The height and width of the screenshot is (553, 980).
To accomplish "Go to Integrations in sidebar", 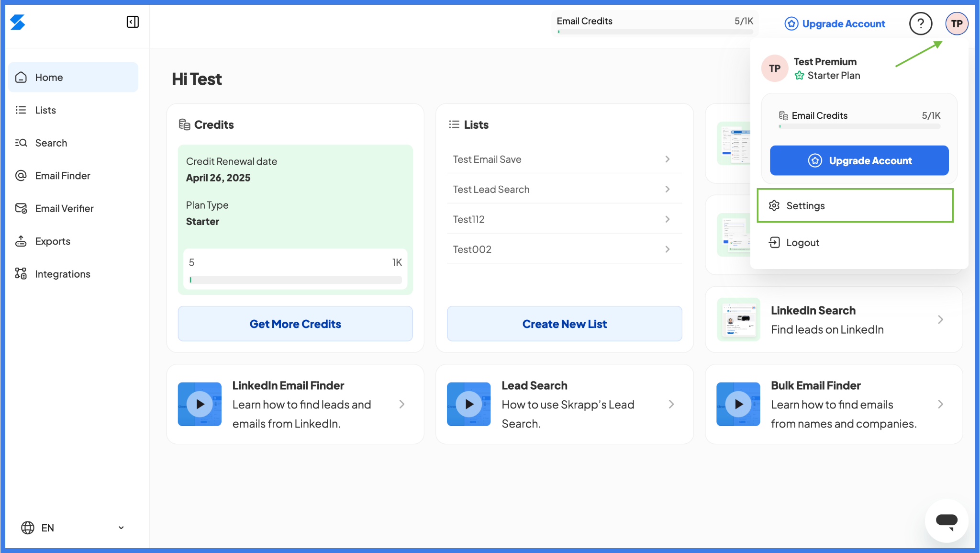I will pyautogui.click(x=62, y=274).
